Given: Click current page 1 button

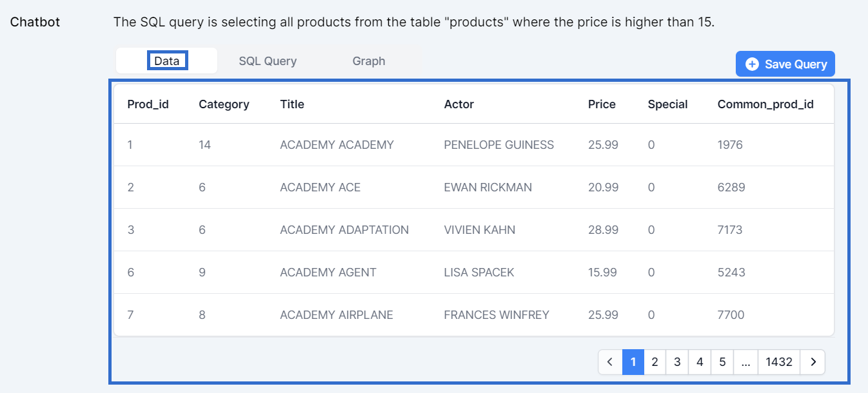Looking at the screenshot, I should pos(633,362).
